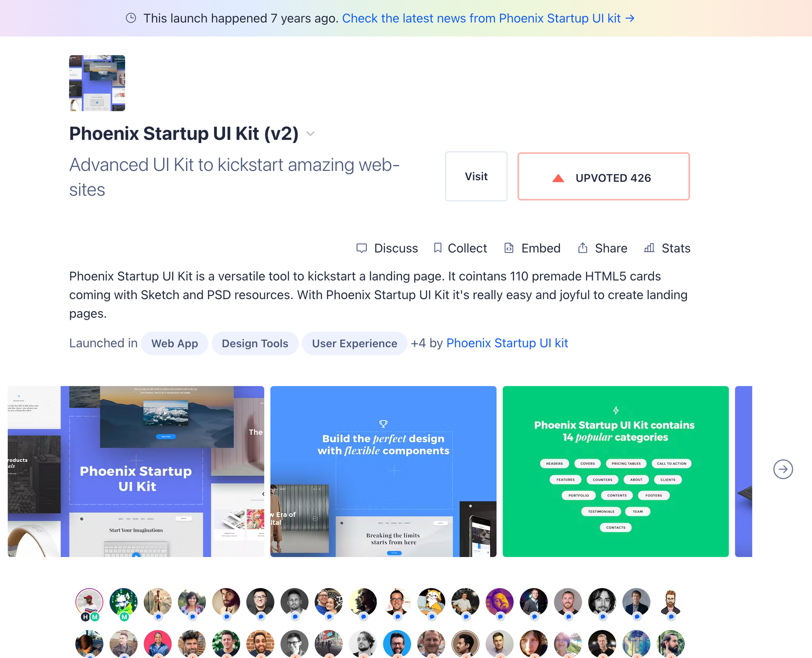
Task: Click the first upvoter avatar with red cap
Action: (x=89, y=602)
